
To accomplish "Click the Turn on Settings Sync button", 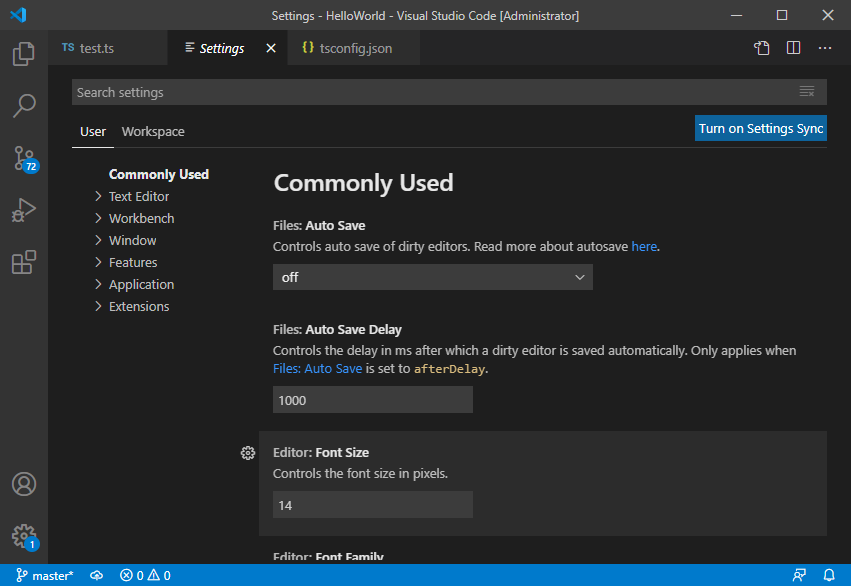I will pos(760,128).
